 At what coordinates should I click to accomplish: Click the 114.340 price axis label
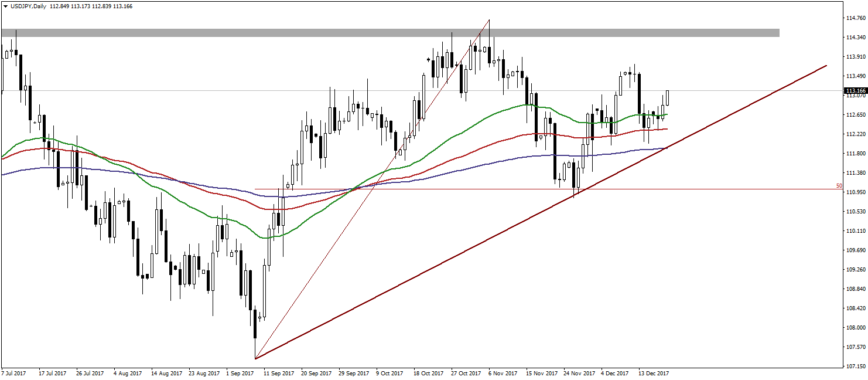pyautogui.click(x=856, y=38)
